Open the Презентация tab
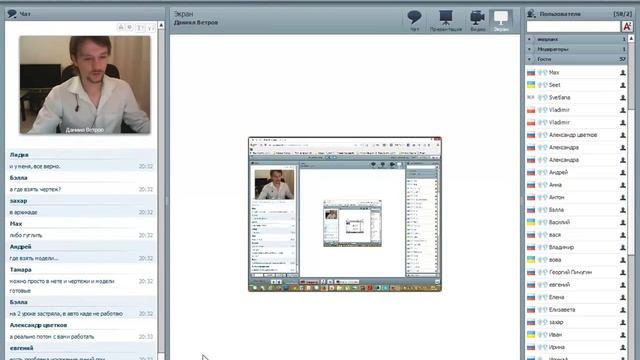This screenshot has height=360, width=640. pos(446,20)
